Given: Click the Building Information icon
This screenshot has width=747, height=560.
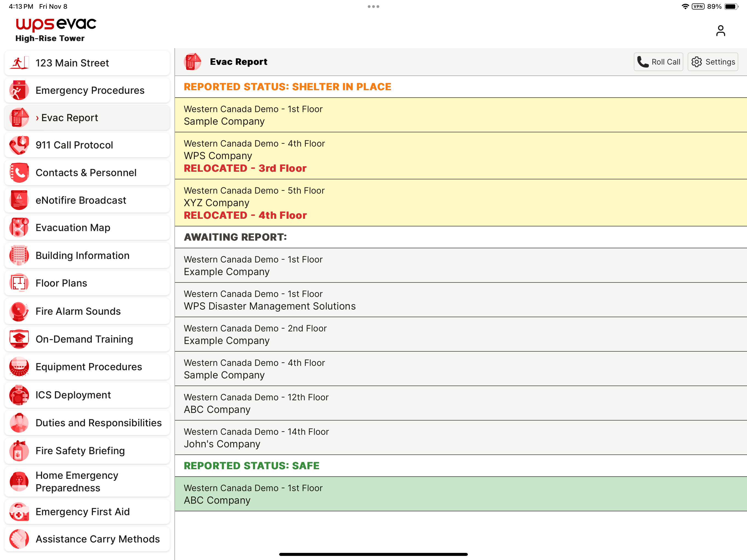Looking at the screenshot, I should (x=19, y=255).
